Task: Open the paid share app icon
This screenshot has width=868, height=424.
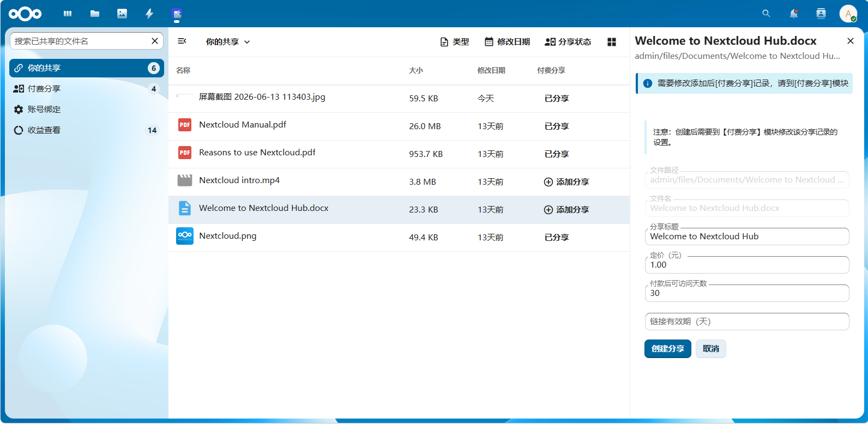Action: tap(177, 14)
